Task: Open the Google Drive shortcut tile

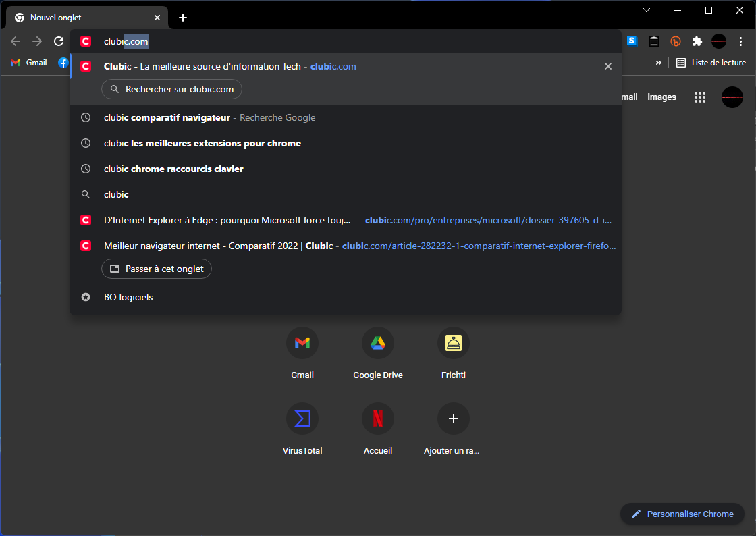Action: pyautogui.click(x=378, y=353)
